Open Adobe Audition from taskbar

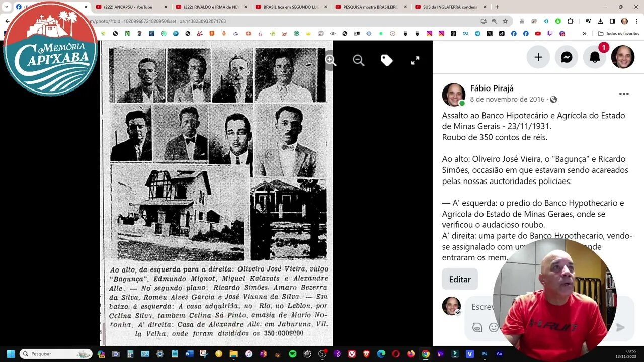click(x=499, y=354)
